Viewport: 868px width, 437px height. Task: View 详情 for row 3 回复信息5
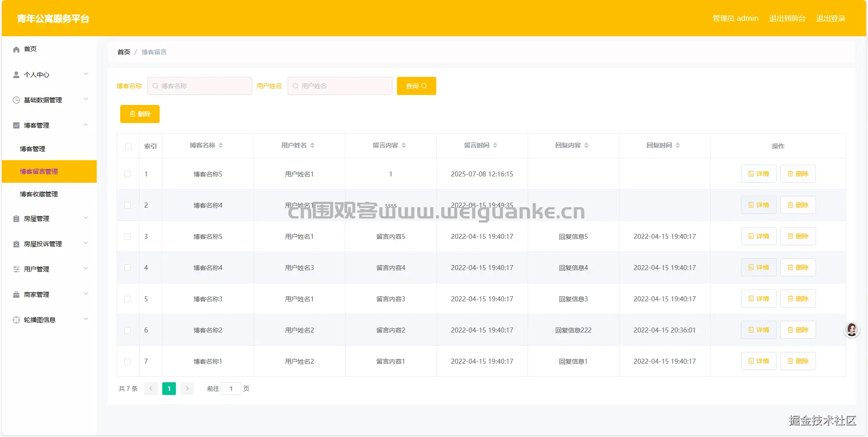[759, 236]
